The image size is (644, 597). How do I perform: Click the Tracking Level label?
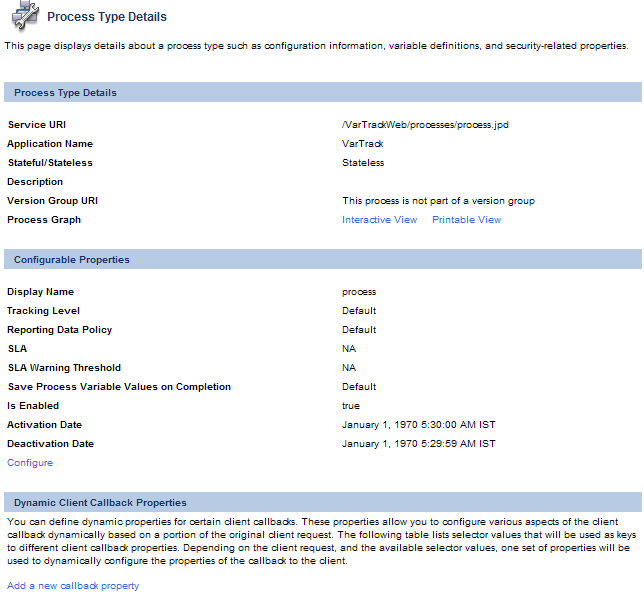[x=43, y=311]
